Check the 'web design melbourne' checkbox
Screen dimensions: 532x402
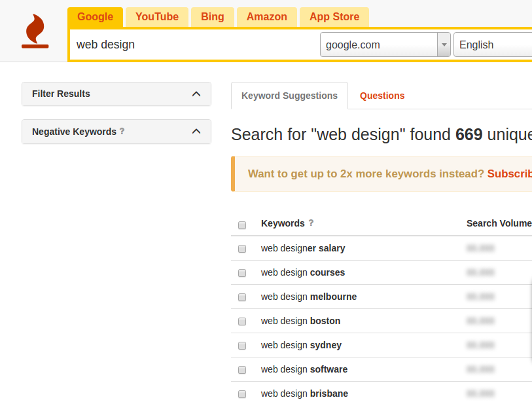point(242,297)
